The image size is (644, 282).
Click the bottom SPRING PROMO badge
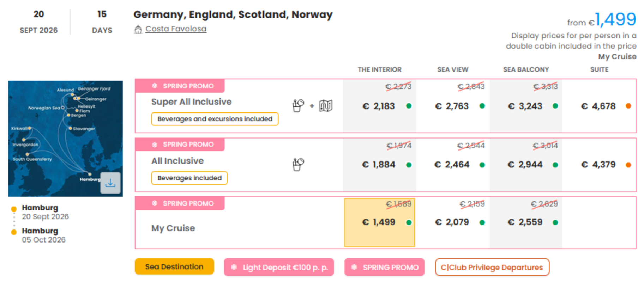[384, 267]
